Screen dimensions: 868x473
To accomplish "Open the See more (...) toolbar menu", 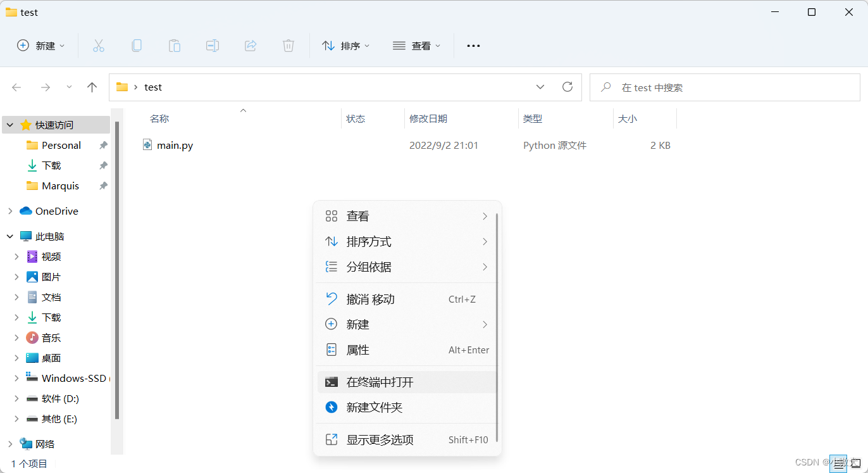I will pyautogui.click(x=473, y=45).
